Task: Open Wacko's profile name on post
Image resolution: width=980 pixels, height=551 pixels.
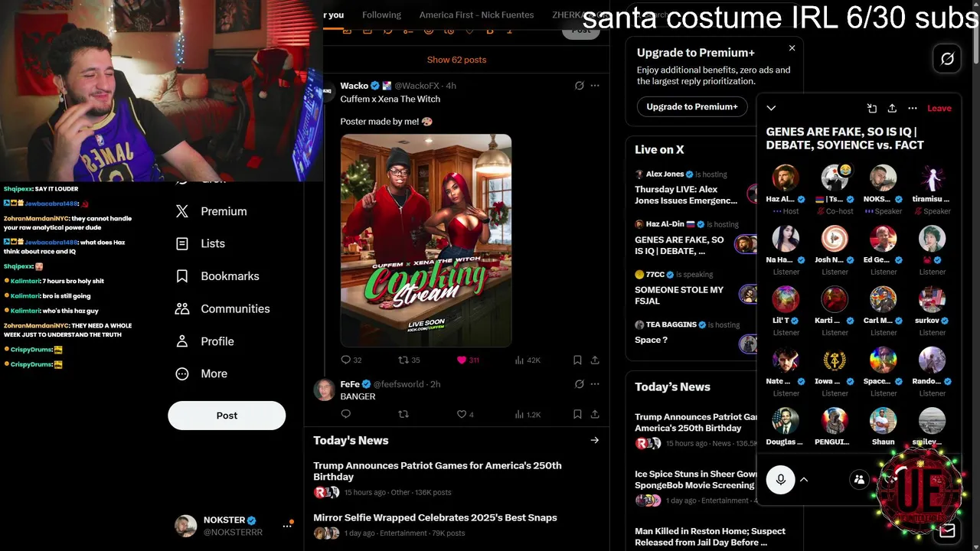Action: coord(354,86)
